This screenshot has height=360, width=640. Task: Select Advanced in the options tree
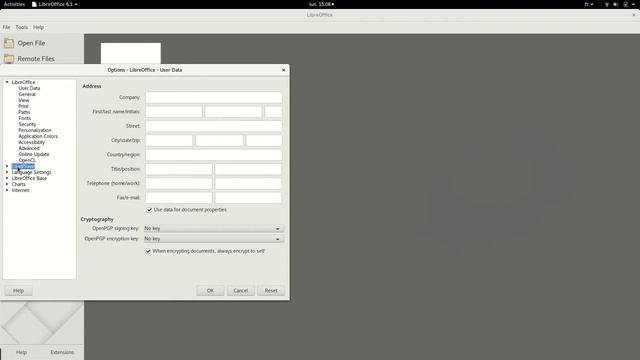click(29, 148)
